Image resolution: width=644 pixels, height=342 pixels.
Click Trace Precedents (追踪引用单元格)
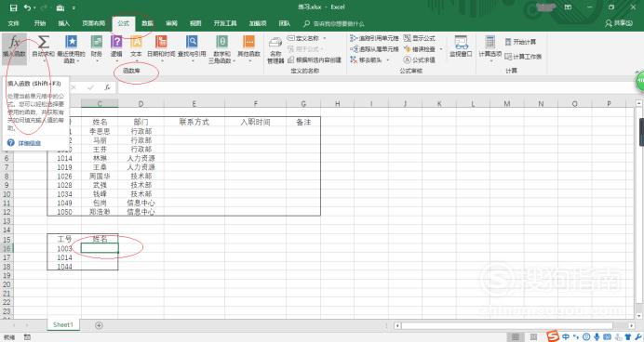click(374, 38)
